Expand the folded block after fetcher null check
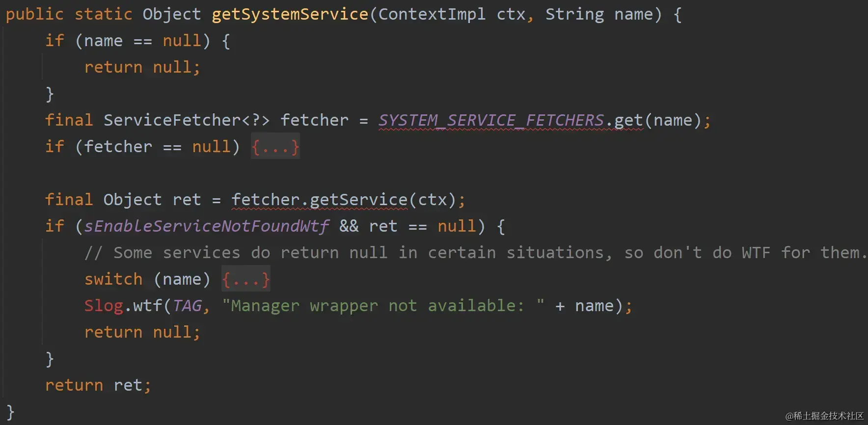 click(x=275, y=147)
